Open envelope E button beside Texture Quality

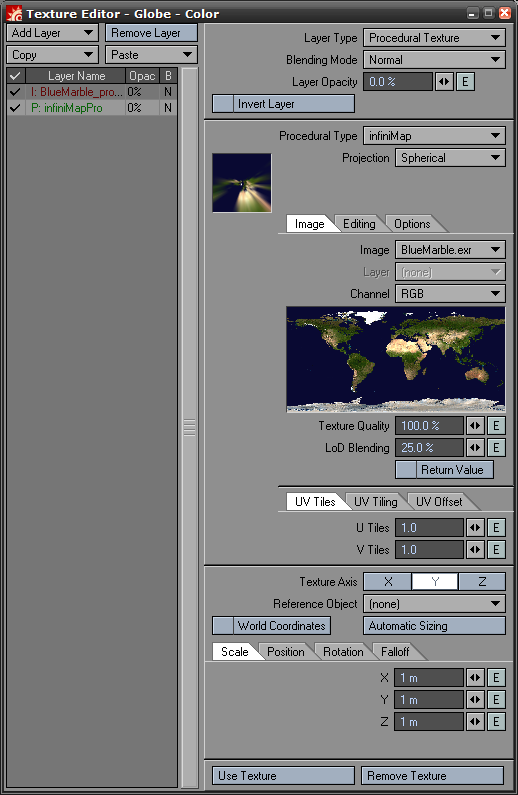pyautogui.click(x=496, y=426)
